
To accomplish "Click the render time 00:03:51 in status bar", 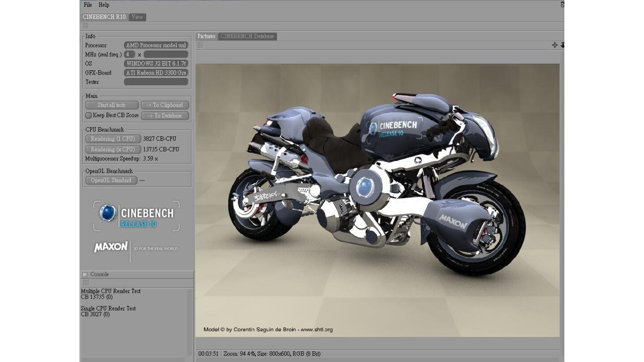I will click(208, 354).
